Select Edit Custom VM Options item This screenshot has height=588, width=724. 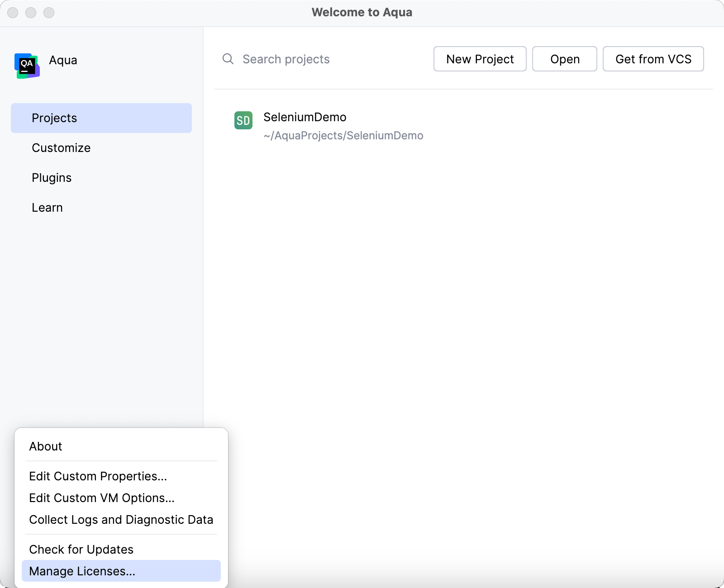[x=121, y=498]
